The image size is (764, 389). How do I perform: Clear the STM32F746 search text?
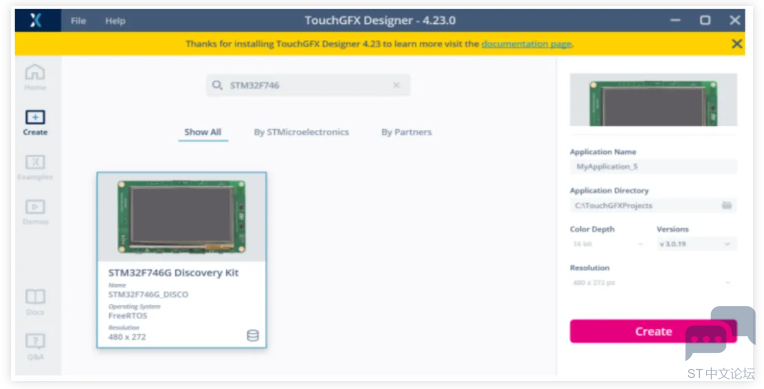point(396,85)
